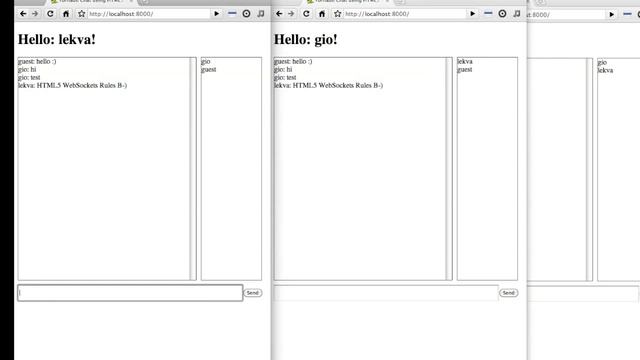Click 'guest: hello :)' message in gio window
The image size is (640, 360).
tap(293, 62)
